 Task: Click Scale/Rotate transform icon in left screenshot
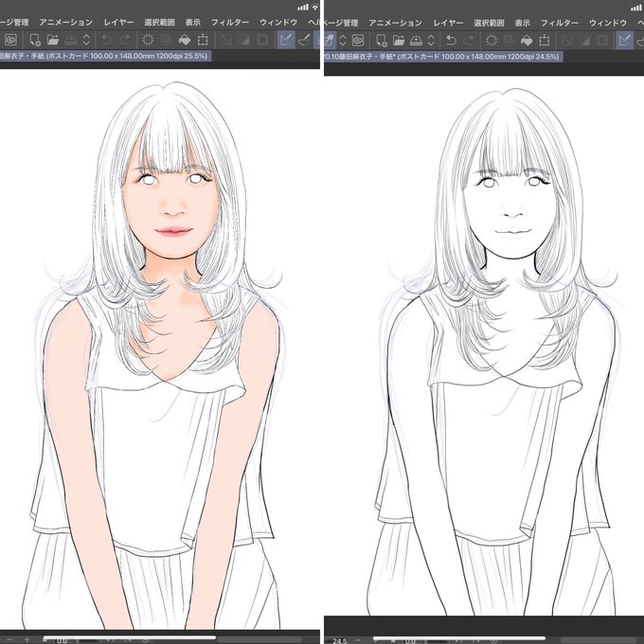203,40
